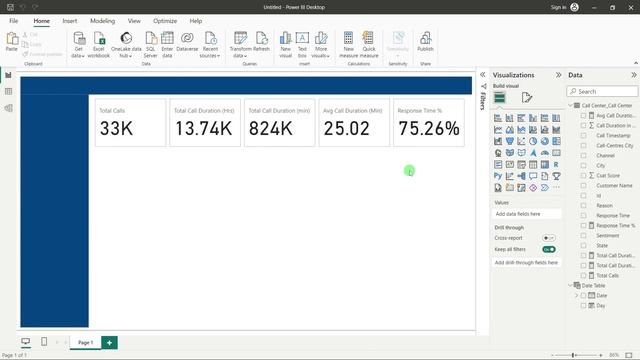The image size is (640, 360).
Task: Select the funnel chart visual
Action: click(x=510, y=141)
